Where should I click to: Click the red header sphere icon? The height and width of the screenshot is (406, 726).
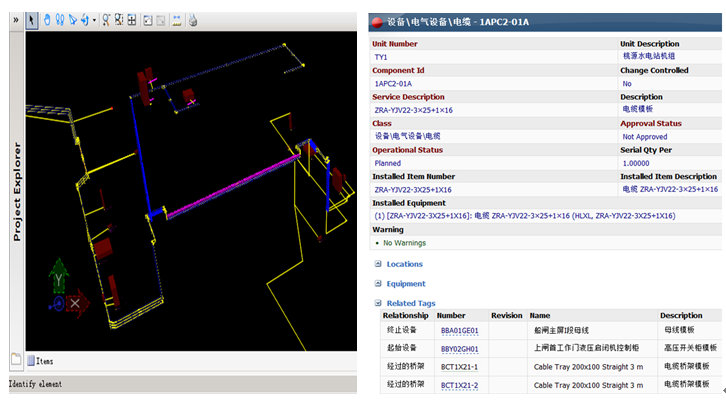375,21
